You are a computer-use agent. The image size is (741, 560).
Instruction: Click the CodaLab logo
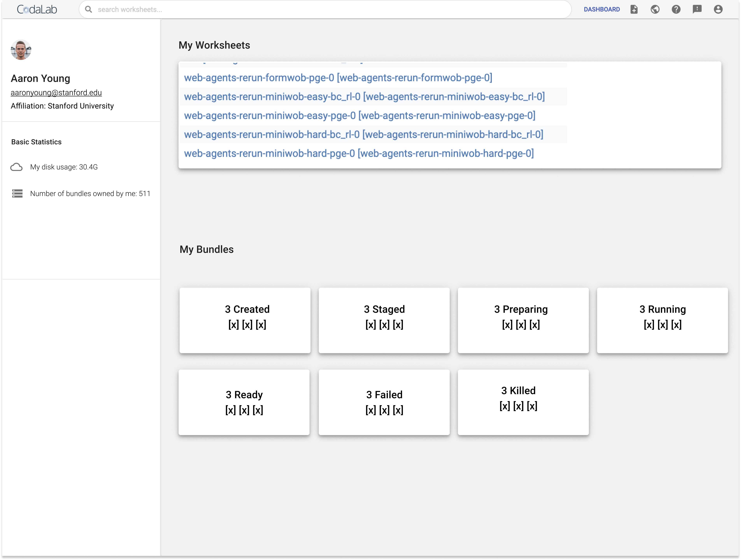click(37, 9)
